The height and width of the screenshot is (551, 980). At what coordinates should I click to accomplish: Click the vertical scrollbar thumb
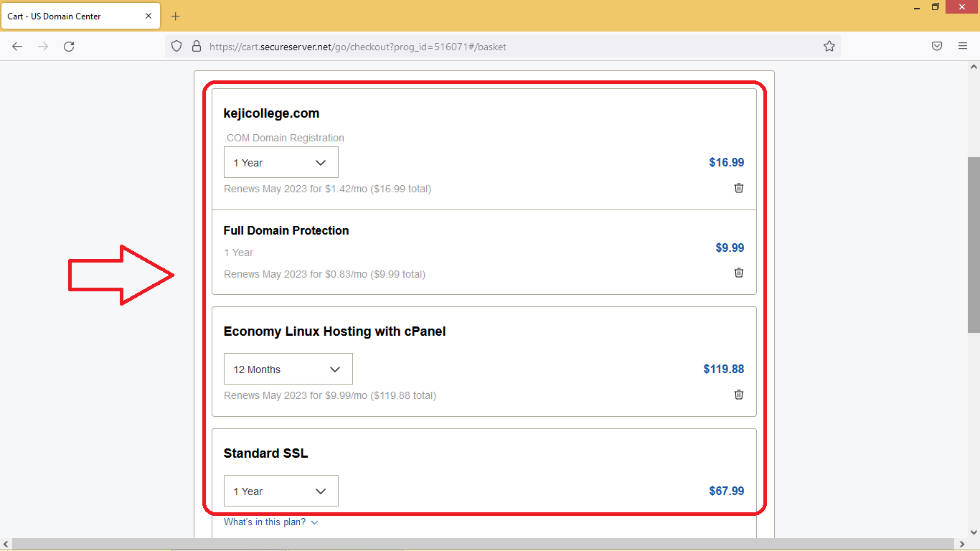pyautogui.click(x=974, y=244)
